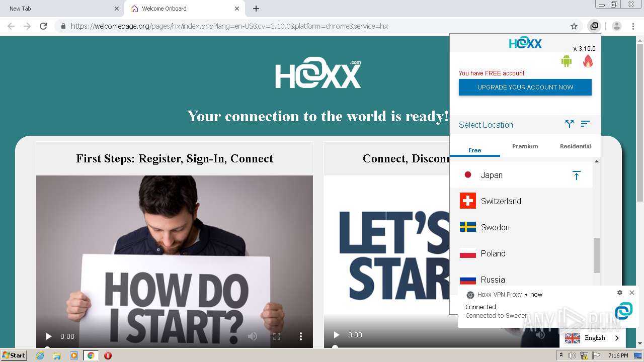Click the red flame icon in Hoxx popup
This screenshot has width=644, height=362.
[588, 61]
